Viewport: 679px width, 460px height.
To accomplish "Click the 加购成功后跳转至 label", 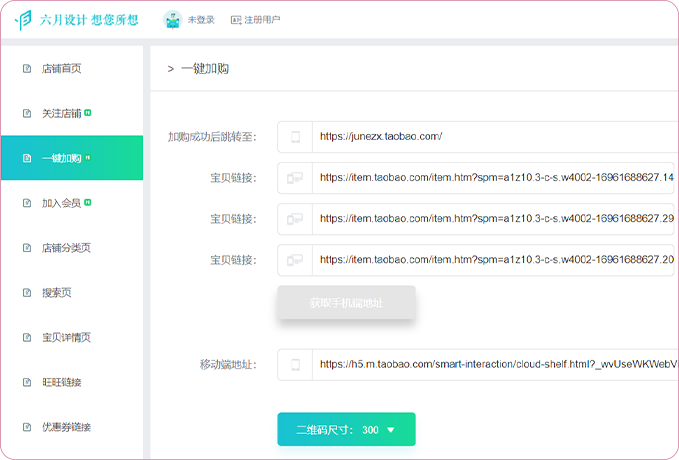I will click(212, 137).
